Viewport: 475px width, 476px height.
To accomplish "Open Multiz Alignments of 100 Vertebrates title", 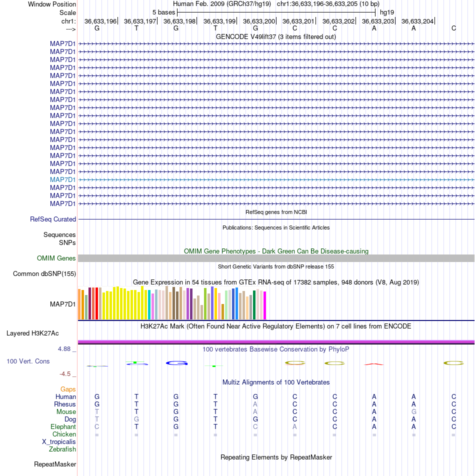I will pyautogui.click(x=276, y=382).
